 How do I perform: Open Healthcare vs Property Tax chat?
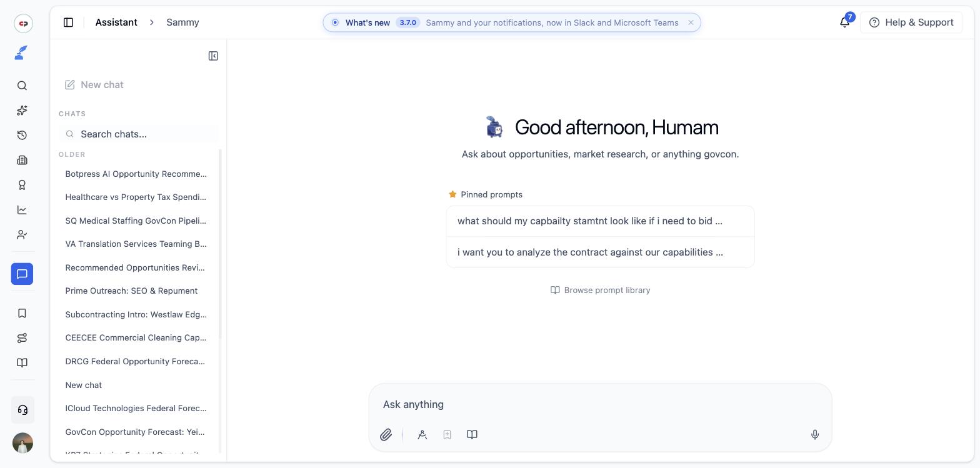136,197
